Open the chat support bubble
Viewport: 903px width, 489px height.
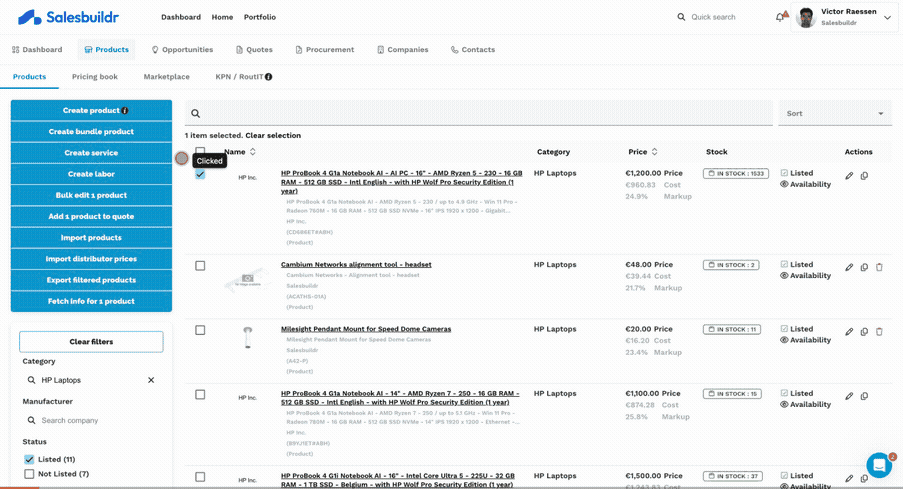(x=879, y=465)
